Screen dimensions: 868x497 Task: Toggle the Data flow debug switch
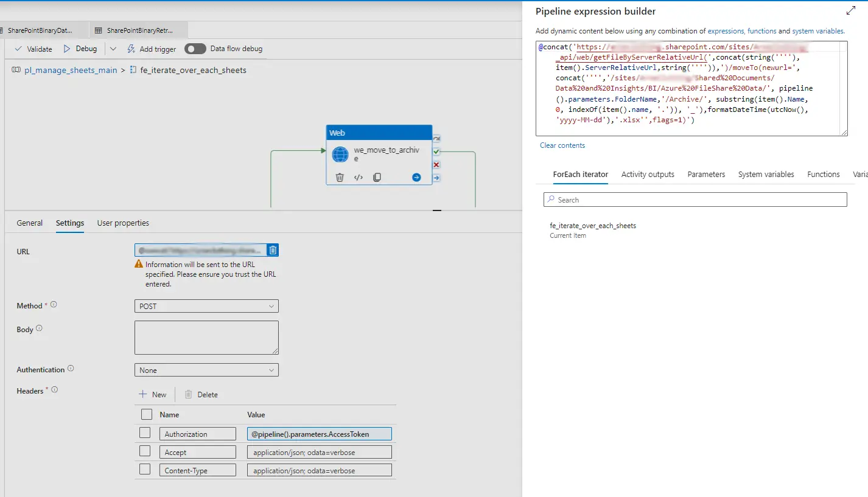tap(195, 49)
